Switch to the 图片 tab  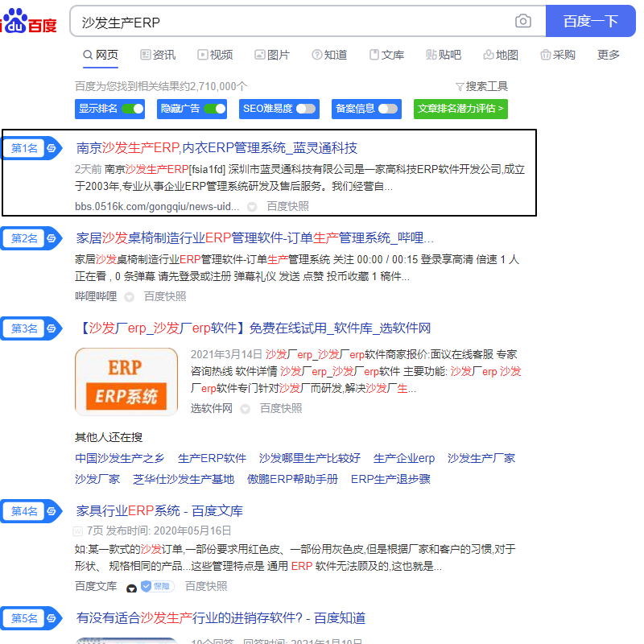click(272, 55)
